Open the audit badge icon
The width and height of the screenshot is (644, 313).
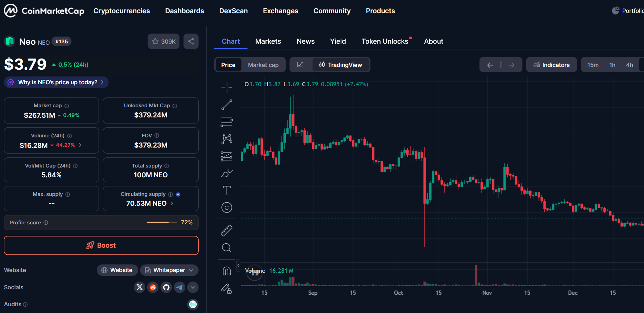click(193, 304)
